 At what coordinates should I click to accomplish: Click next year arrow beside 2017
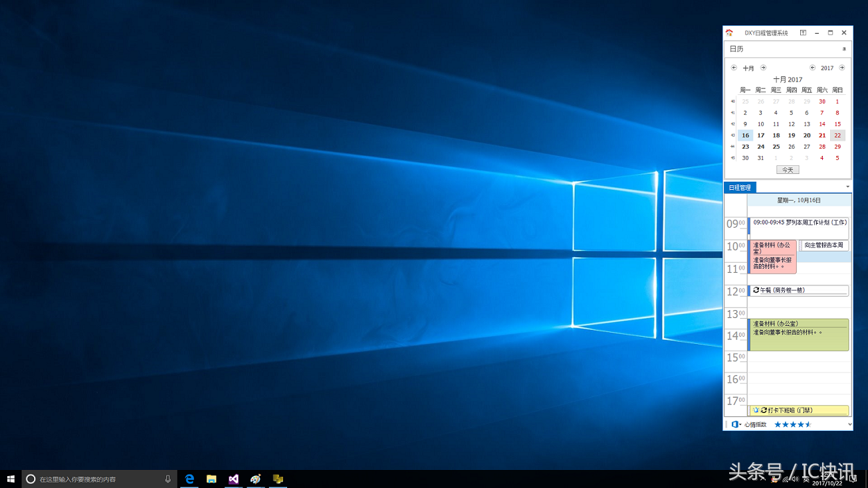[x=841, y=68]
